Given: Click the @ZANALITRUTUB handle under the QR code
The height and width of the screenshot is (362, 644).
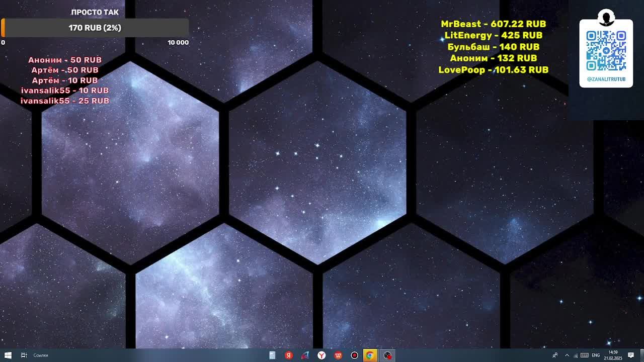Looking at the screenshot, I should click(606, 79).
